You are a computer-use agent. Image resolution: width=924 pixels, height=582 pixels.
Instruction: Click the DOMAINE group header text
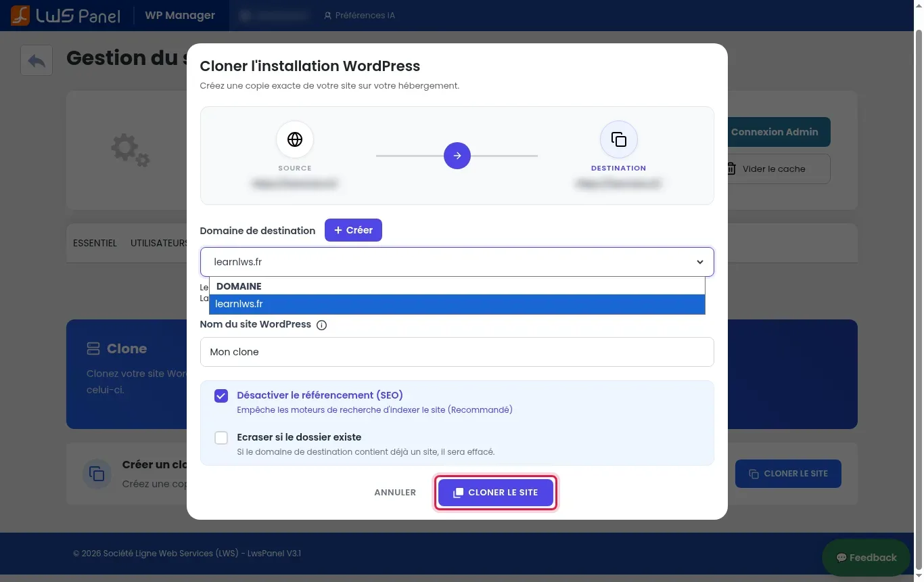pyautogui.click(x=239, y=286)
